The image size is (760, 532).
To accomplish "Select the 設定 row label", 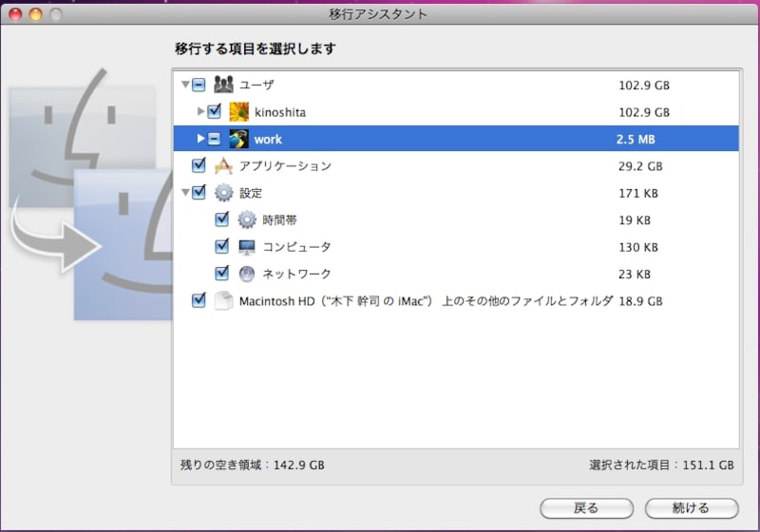I will 251,193.
